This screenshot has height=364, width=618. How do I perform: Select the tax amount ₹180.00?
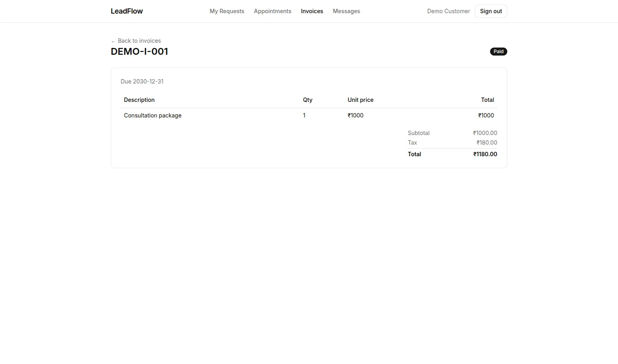click(486, 143)
